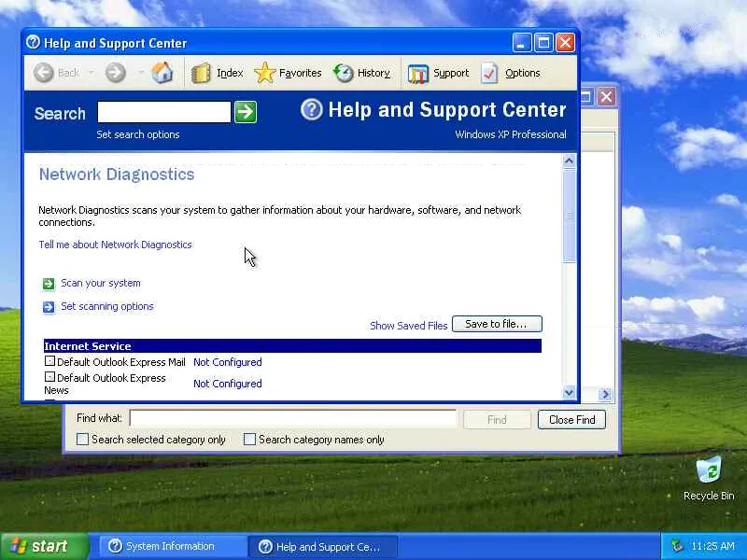Click the Save to file button

[497, 324]
